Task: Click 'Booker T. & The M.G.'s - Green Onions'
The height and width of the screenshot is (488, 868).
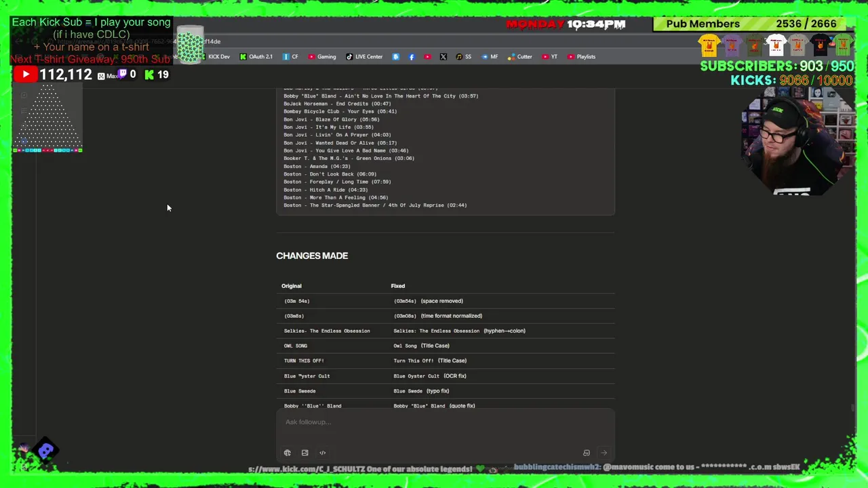Action: (349, 159)
